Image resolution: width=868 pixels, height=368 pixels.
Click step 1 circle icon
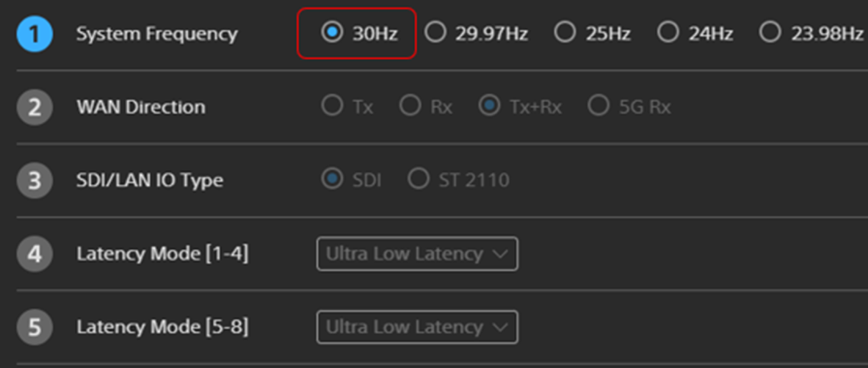tap(35, 34)
